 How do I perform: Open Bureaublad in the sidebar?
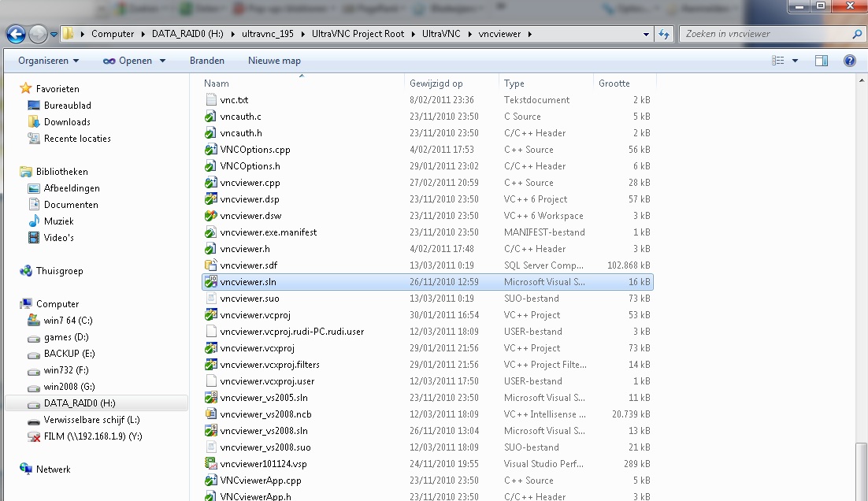pos(68,106)
